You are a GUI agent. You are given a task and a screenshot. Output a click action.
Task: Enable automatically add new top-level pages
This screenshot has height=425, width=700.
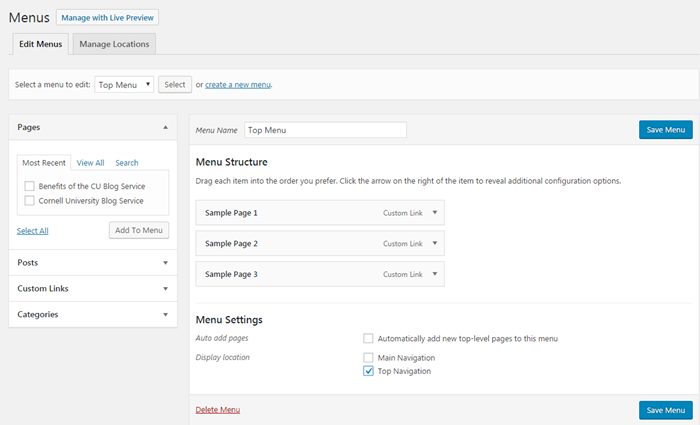pos(368,338)
